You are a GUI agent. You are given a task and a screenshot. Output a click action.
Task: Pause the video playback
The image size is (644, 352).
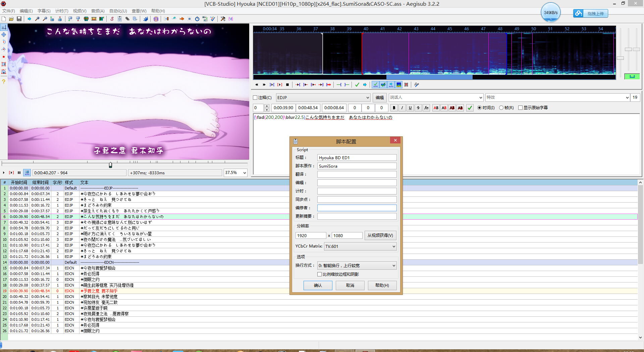tap(19, 173)
